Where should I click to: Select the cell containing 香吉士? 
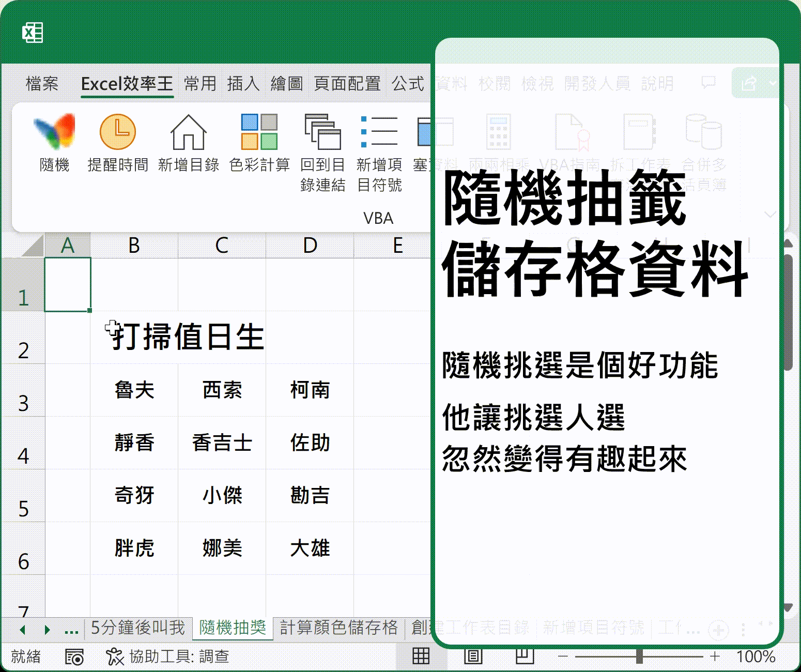[x=222, y=443]
